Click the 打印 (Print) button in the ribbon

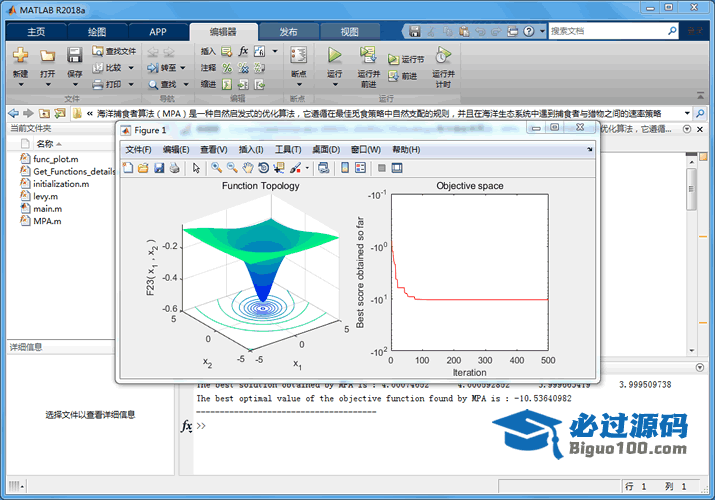pos(108,84)
